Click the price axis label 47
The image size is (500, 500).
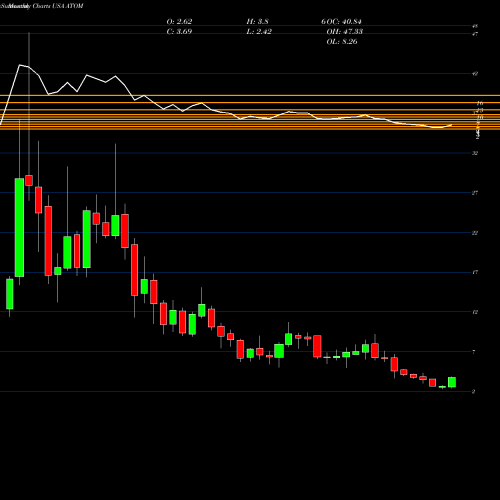coord(475,34)
